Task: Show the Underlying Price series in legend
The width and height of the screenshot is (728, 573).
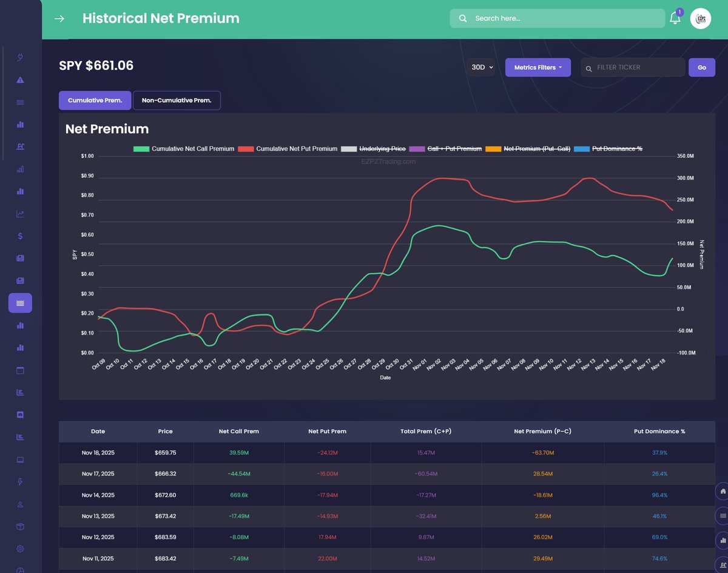Action: coord(374,149)
